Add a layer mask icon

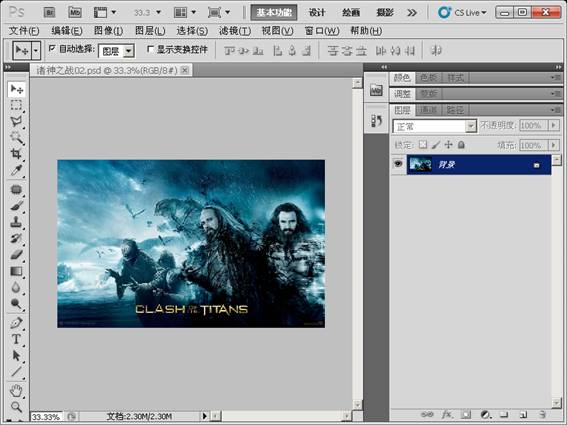466,415
